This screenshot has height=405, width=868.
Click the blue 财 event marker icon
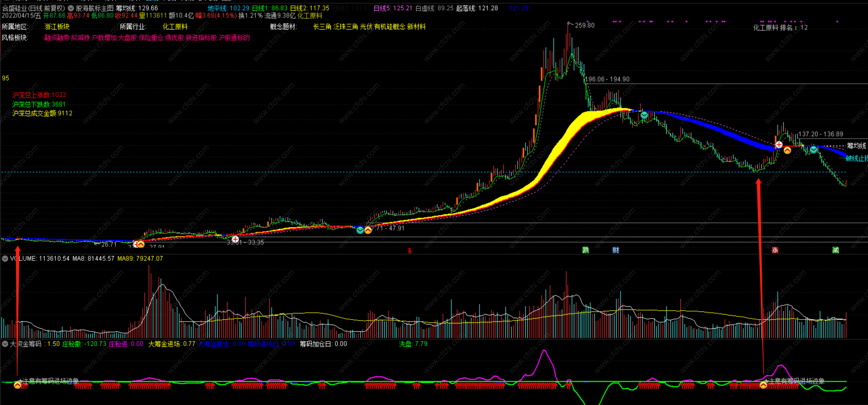pos(616,250)
